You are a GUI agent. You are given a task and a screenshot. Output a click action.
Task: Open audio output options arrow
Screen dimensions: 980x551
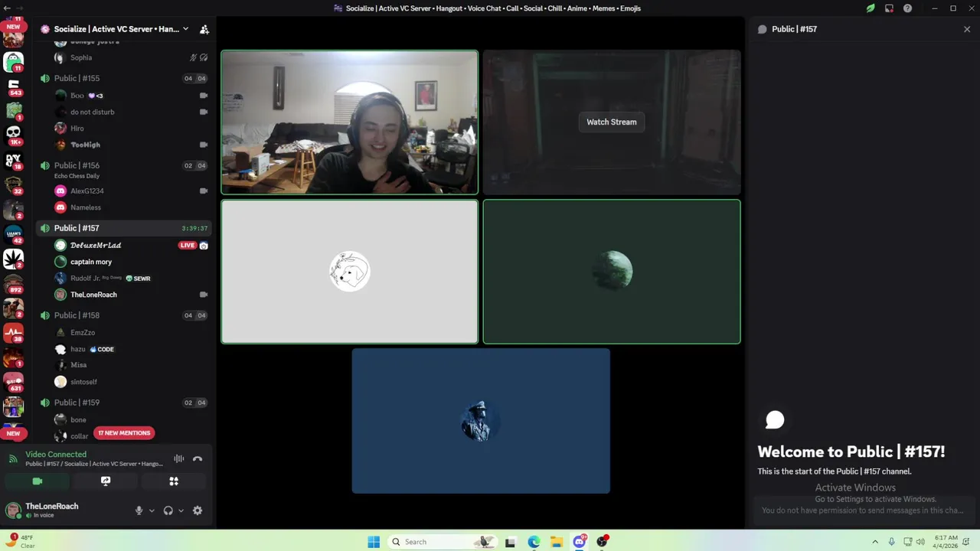[x=181, y=510]
